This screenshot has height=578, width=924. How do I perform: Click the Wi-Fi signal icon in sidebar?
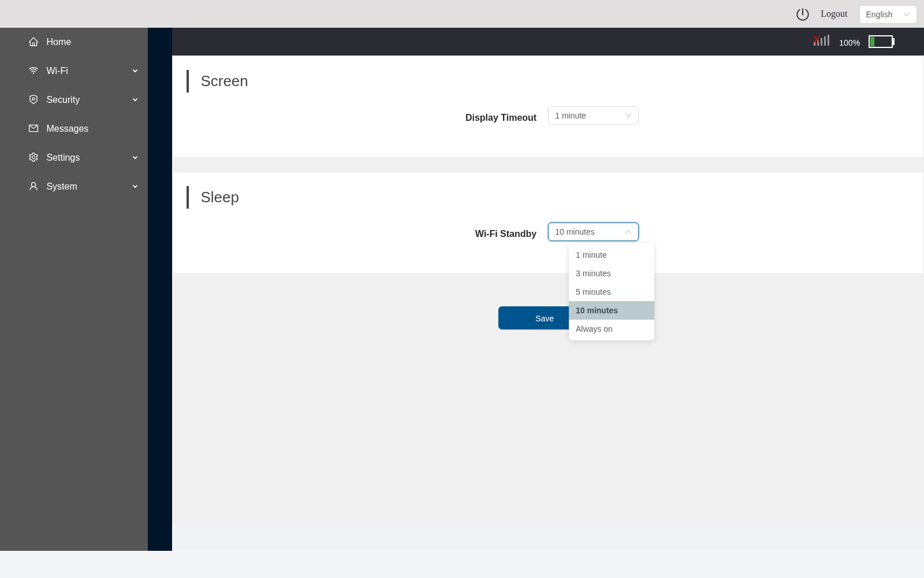tap(33, 71)
